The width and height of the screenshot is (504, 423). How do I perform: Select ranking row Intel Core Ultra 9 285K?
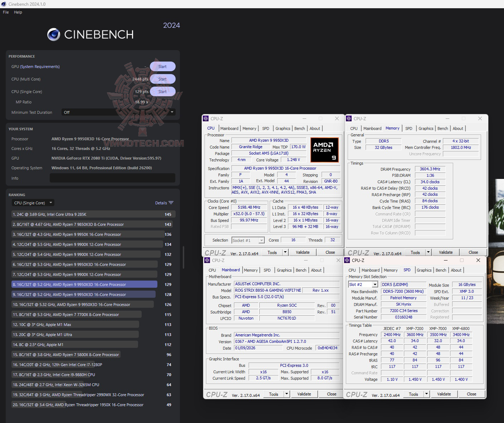[93, 214]
